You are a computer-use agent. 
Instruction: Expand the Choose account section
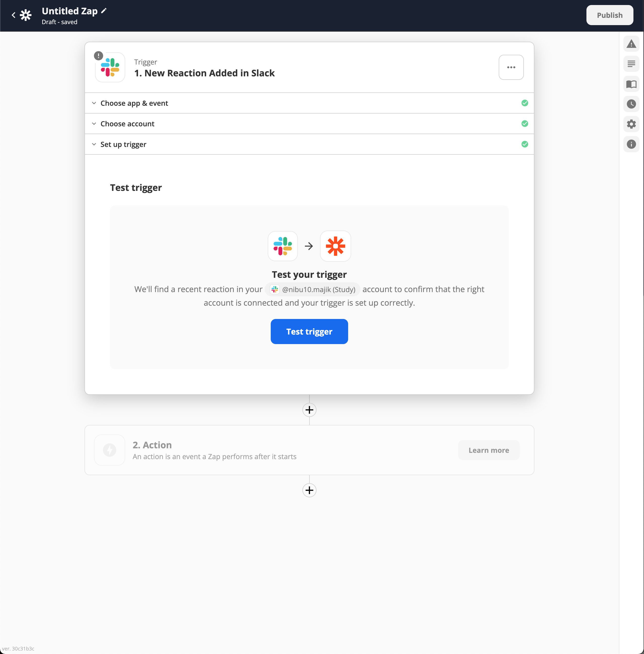pyautogui.click(x=127, y=124)
